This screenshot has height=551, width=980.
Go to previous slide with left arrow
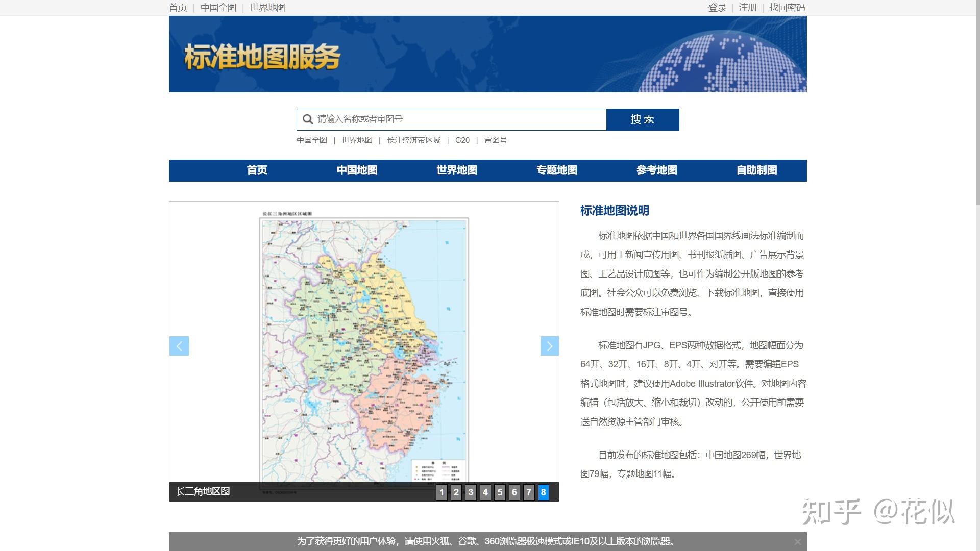[x=179, y=346]
